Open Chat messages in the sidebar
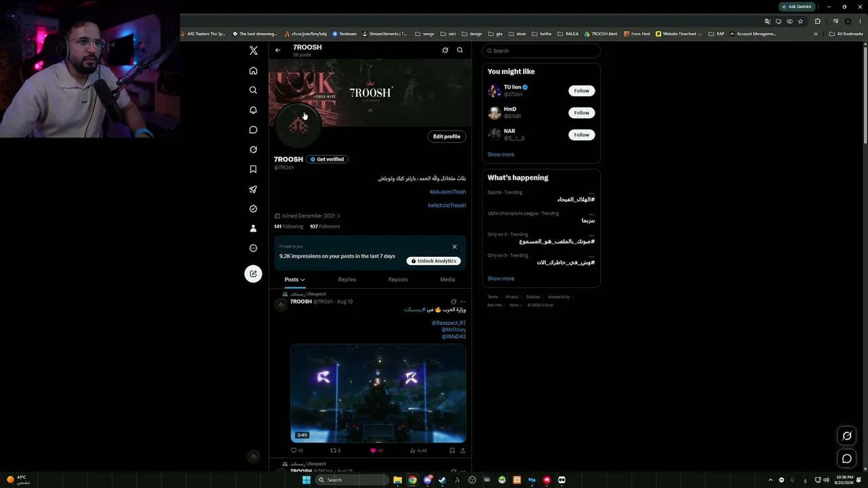Image resolution: width=868 pixels, height=488 pixels. pos(253,129)
